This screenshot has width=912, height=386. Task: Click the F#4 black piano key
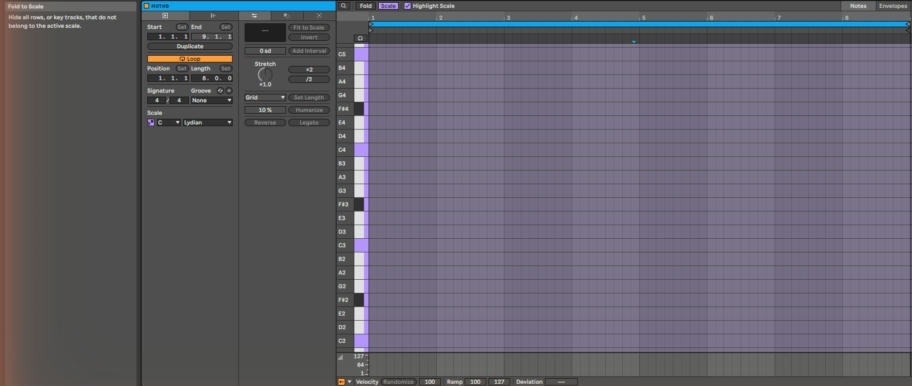point(359,109)
